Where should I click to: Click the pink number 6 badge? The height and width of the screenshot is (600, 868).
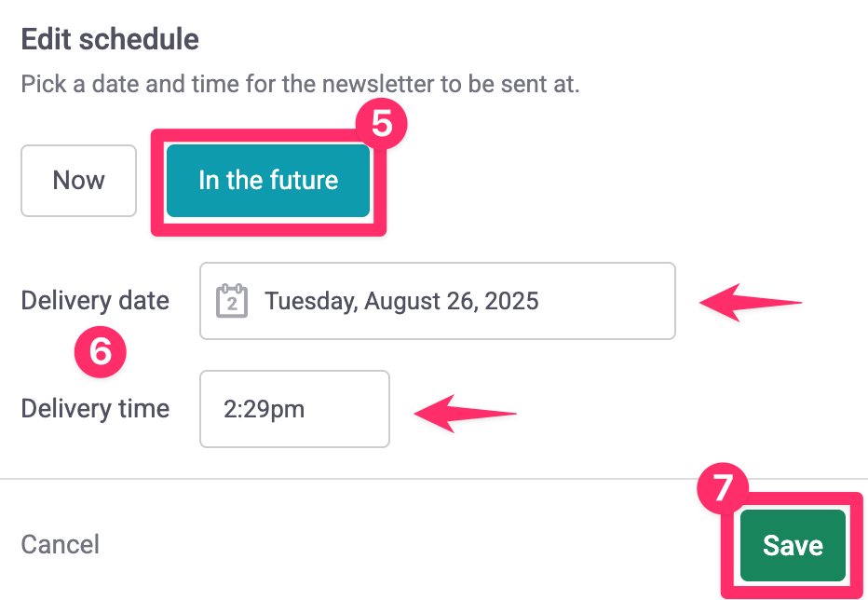[x=101, y=352]
